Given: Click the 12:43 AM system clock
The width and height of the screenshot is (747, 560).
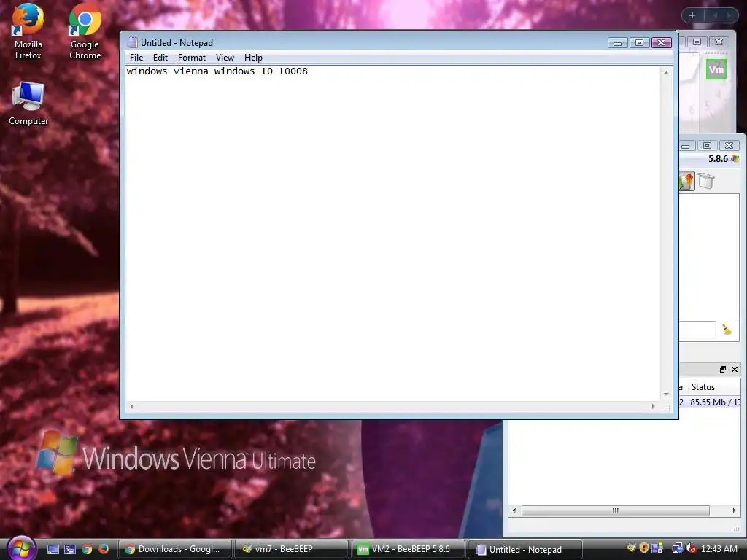Looking at the screenshot, I should point(719,548).
